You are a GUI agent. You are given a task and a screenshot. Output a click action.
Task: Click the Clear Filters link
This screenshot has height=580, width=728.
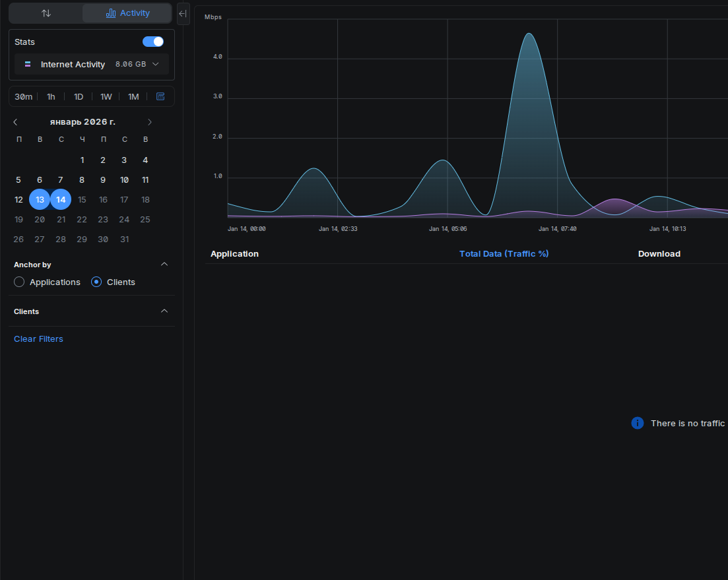[38, 339]
